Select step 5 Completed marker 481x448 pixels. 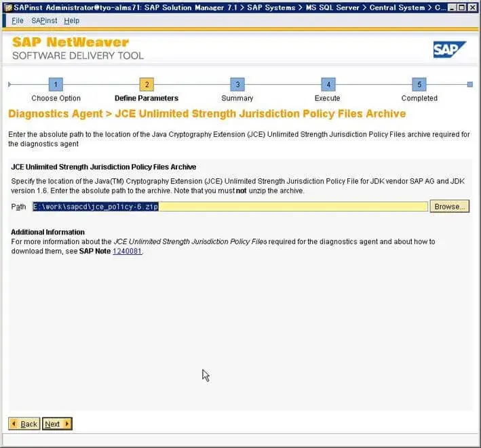tap(419, 84)
